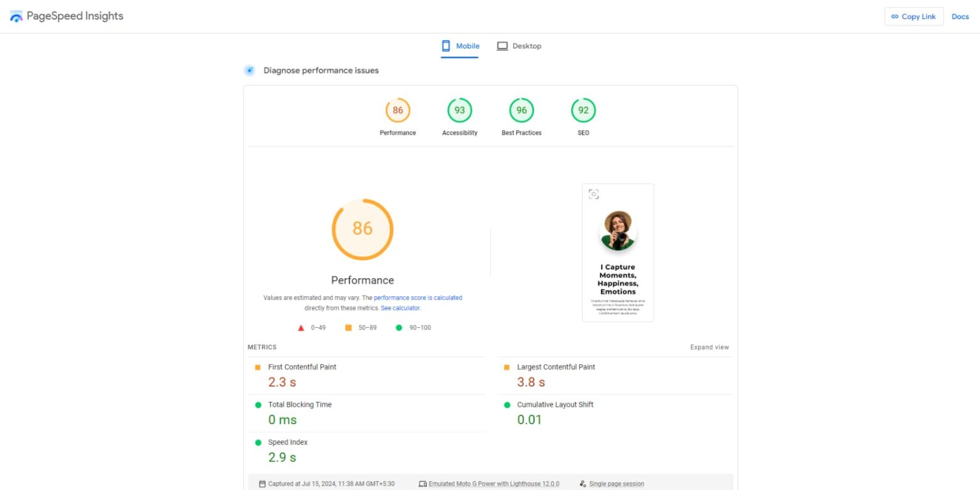Click the green dot beside Speed Index
The image size is (980, 490).
click(x=258, y=443)
